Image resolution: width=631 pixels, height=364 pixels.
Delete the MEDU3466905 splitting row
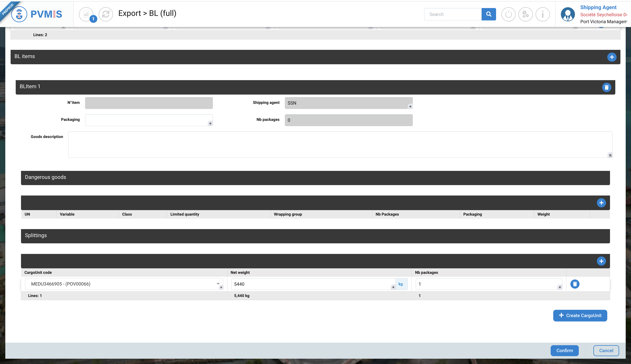click(x=575, y=284)
